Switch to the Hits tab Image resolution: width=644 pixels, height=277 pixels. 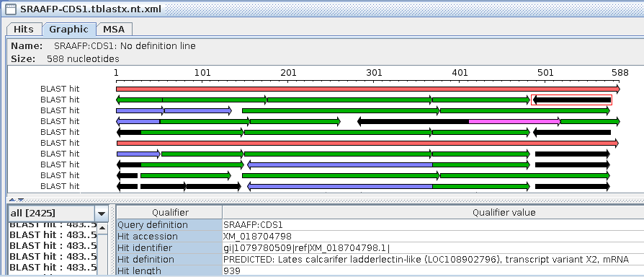point(23,29)
